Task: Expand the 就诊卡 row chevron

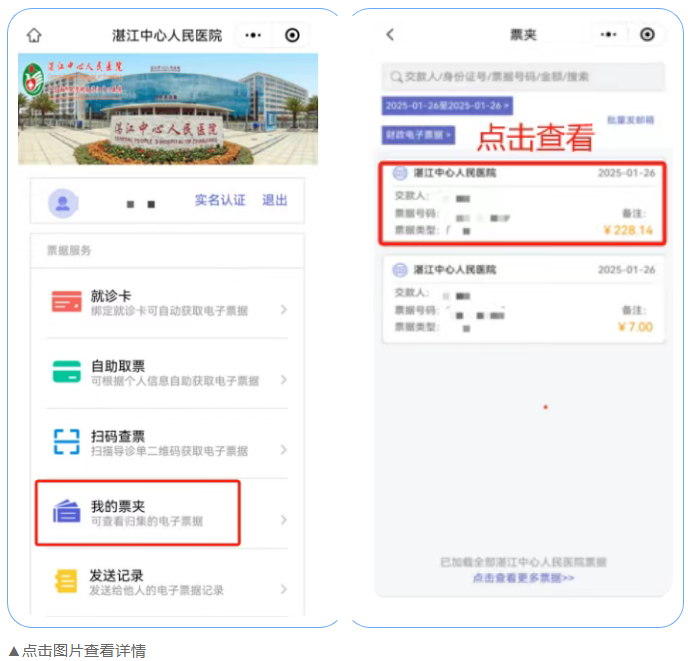Action: (x=283, y=309)
